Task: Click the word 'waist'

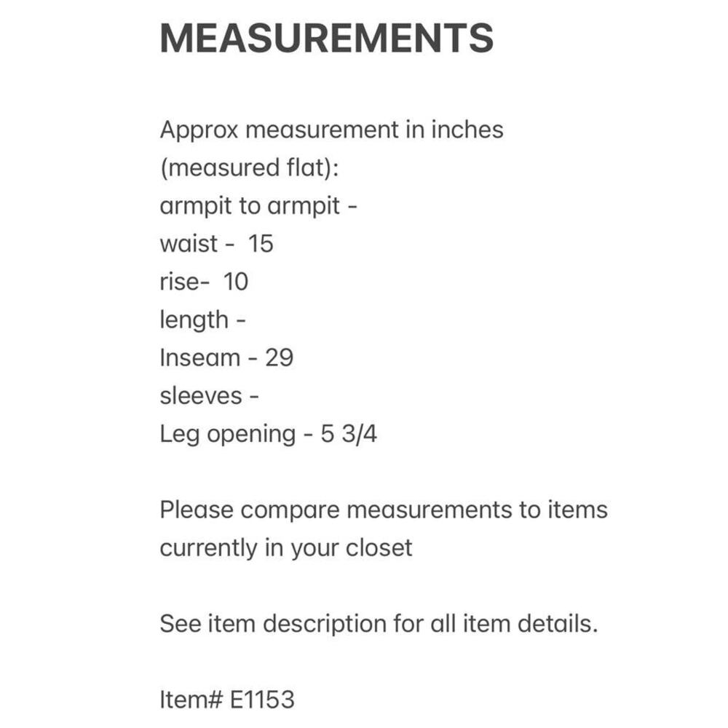Action: click(x=189, y=244)
